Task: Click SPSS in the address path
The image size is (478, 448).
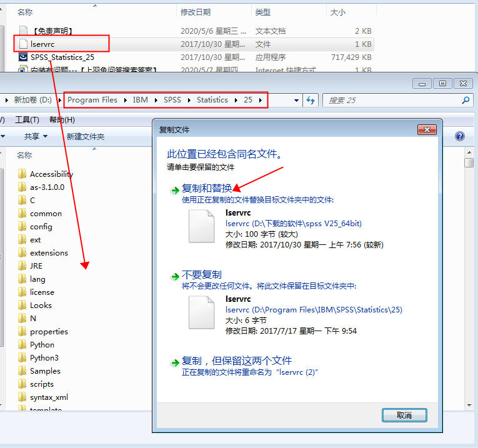Action: (172, 100)
